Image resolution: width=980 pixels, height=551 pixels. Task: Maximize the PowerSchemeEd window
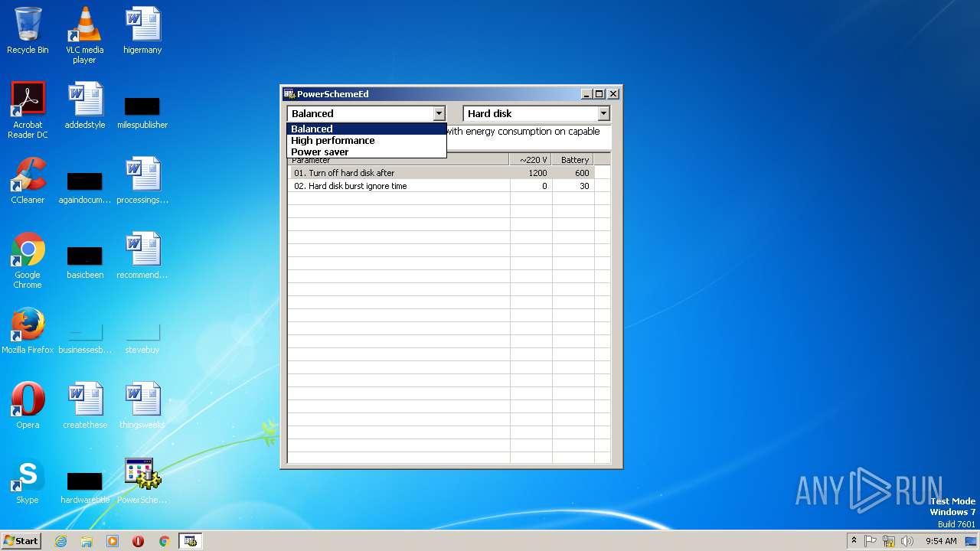click(599, 94)
